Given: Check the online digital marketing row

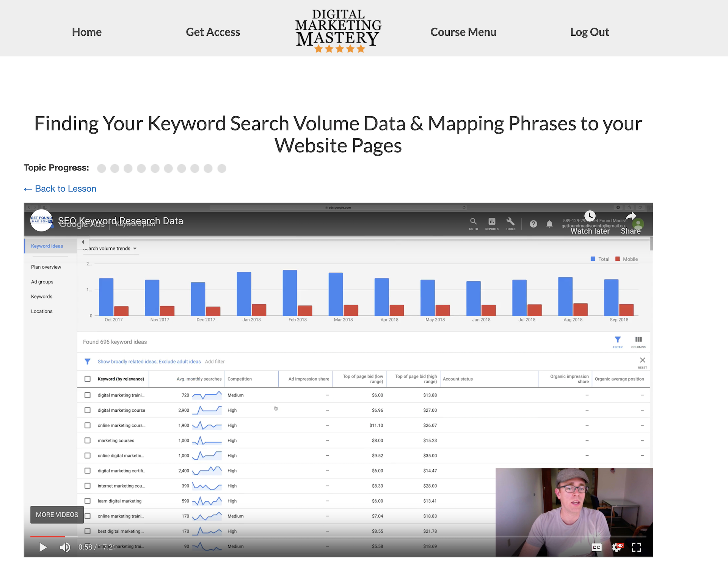Looking at the screenshot, I should pos(88,455).
